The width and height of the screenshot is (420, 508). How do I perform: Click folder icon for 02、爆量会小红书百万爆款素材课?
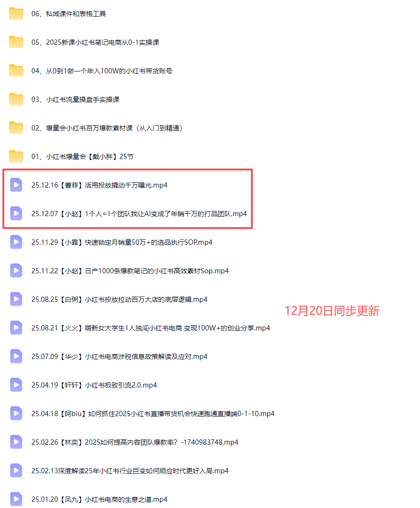[x=16, y=128]
